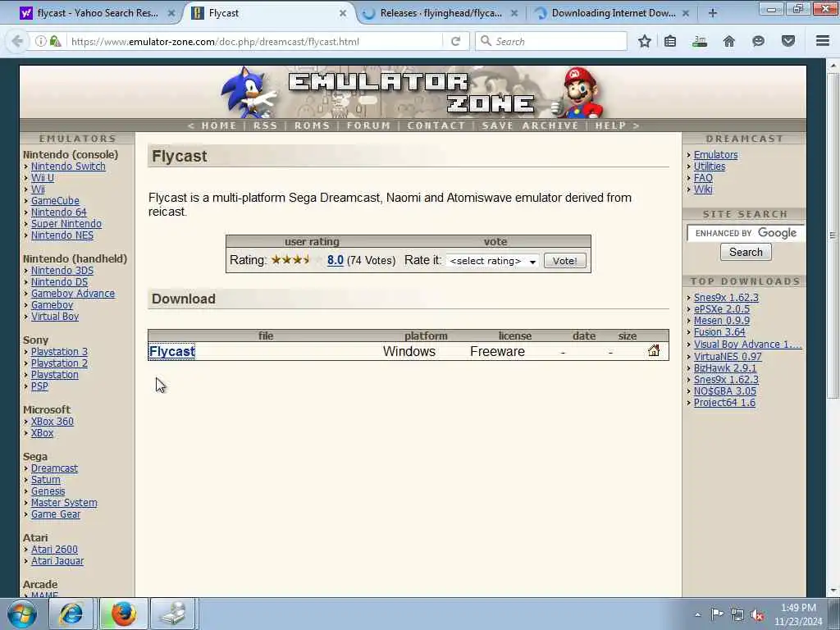Image resolution: width=840 pixels, height=630 pixels.
Task: Switch to Downloading Internet Download tab
Action: pyautogui.click(x=613, y=13)
